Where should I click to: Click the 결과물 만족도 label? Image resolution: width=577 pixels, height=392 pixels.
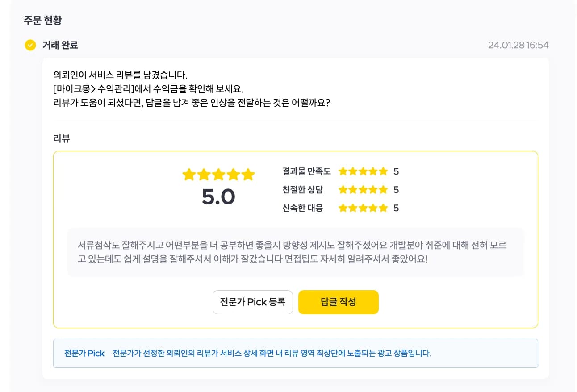pyautogui.click(x=306, y=171)
